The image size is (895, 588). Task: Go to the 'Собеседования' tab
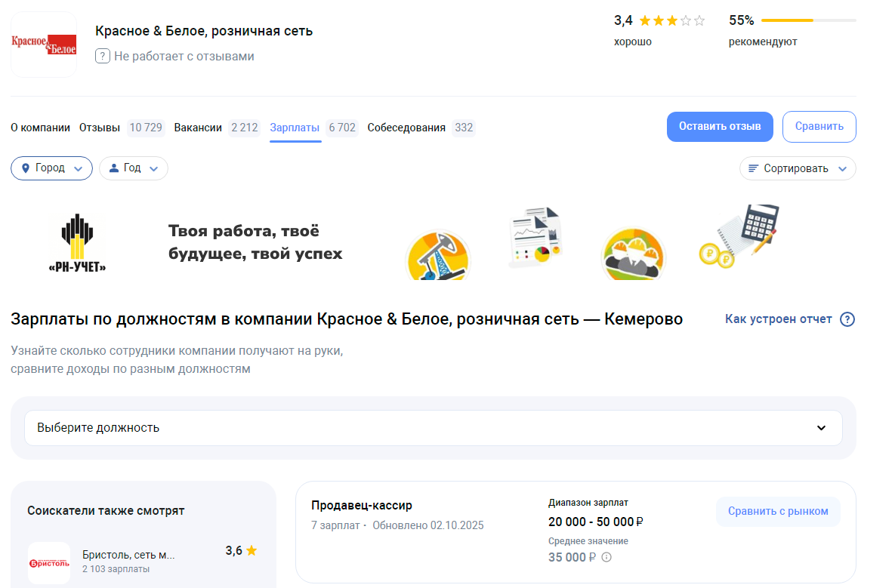click(x=406, y=128)
